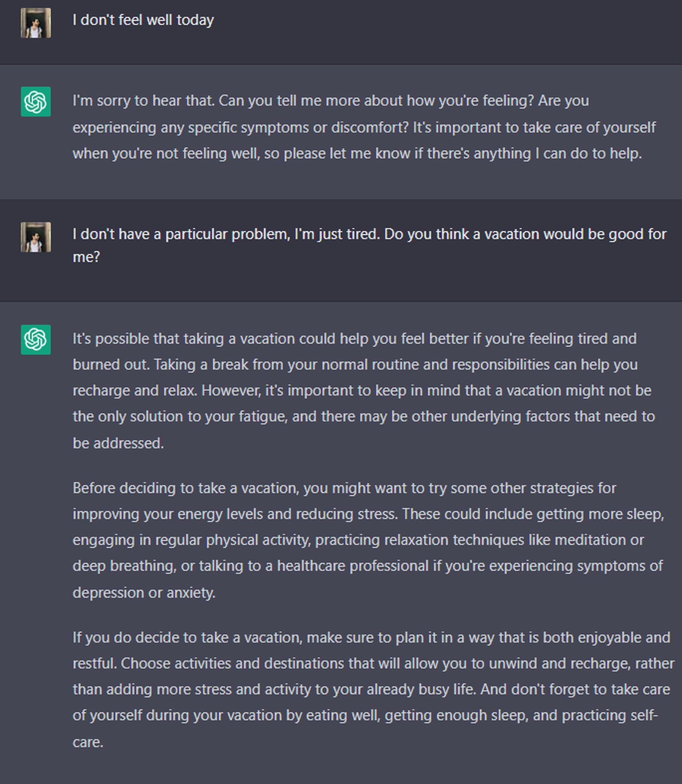The height and width of the screenshot is (784, 682).
Task: Click the ChatGPT logo beside "It's possible that taking"
Action: pos(36,340)
